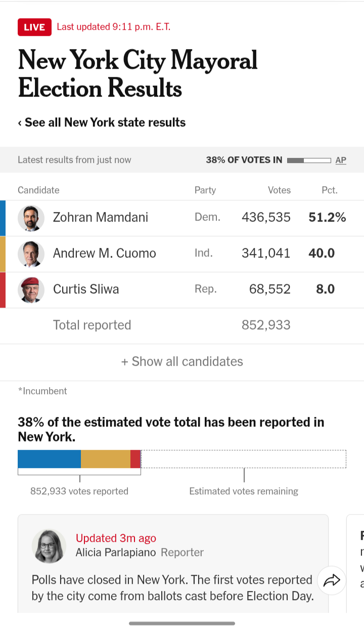The width and height of the screenshot is (364, 634).
Task: Select the Andrew M. Cuomo name
Action: click(x=105, y=253)
